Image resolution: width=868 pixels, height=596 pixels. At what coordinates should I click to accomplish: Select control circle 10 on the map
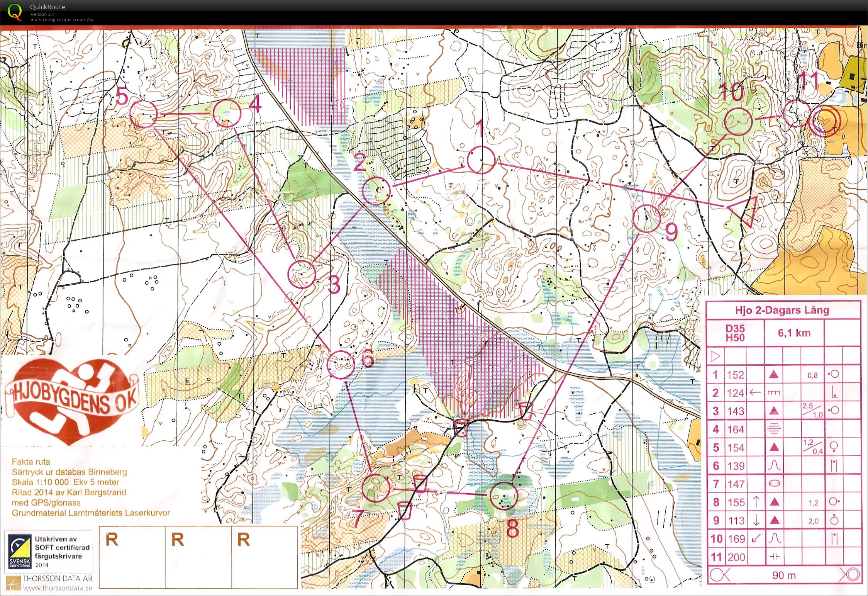tap(738, 121)
